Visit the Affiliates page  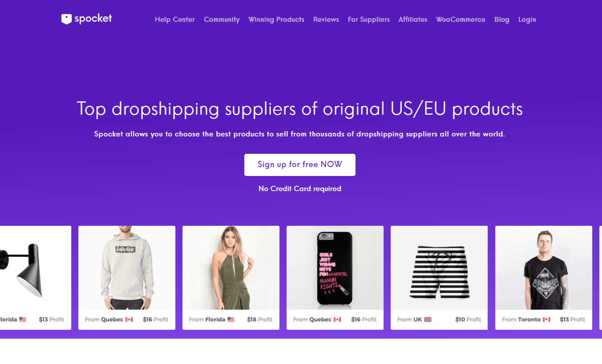coord(413,20)
